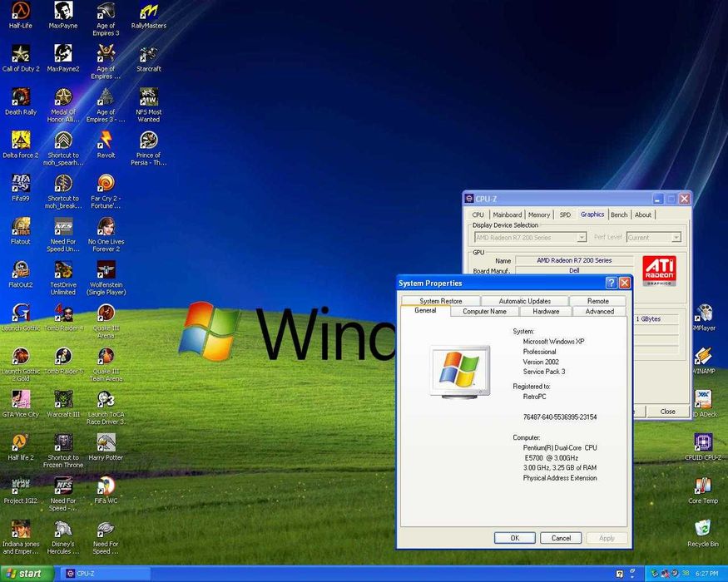
Task: Open the Computer Name tab
Action: 484,312
